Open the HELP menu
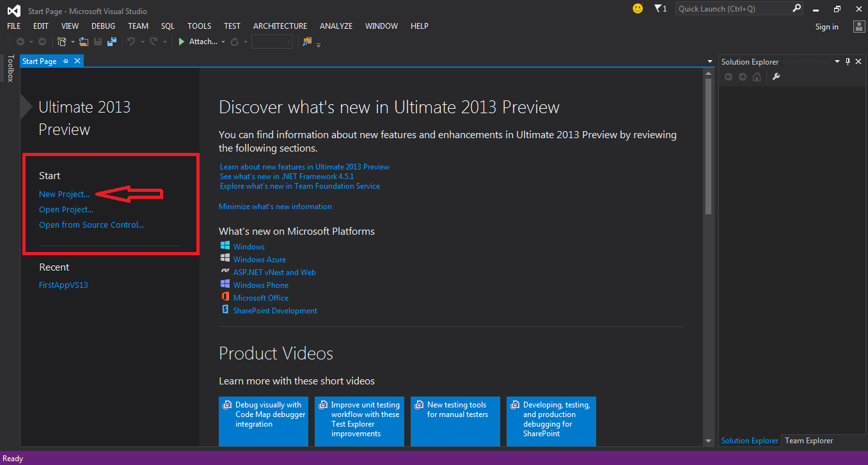Image resolution: width=868 pixels, height=465 pixels. click(x=420, y=26)
